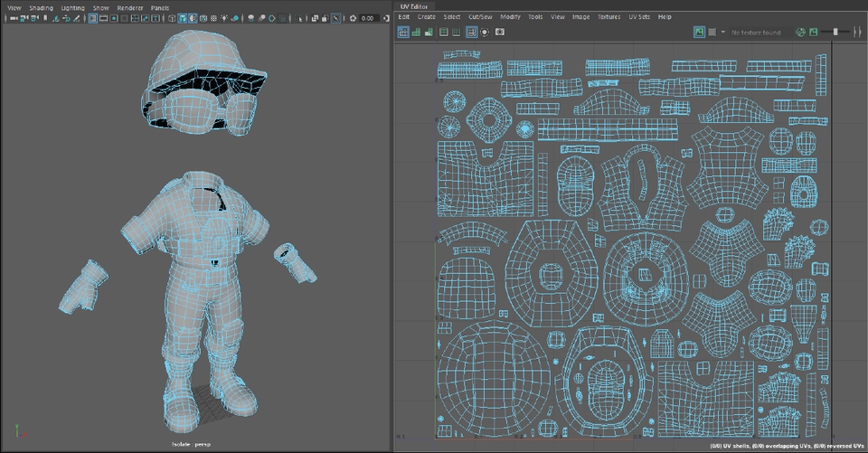This screenshot has height=453, width=868.
Task: Enable the checker pattern texture icon
Action: click(x=712, y=32)
